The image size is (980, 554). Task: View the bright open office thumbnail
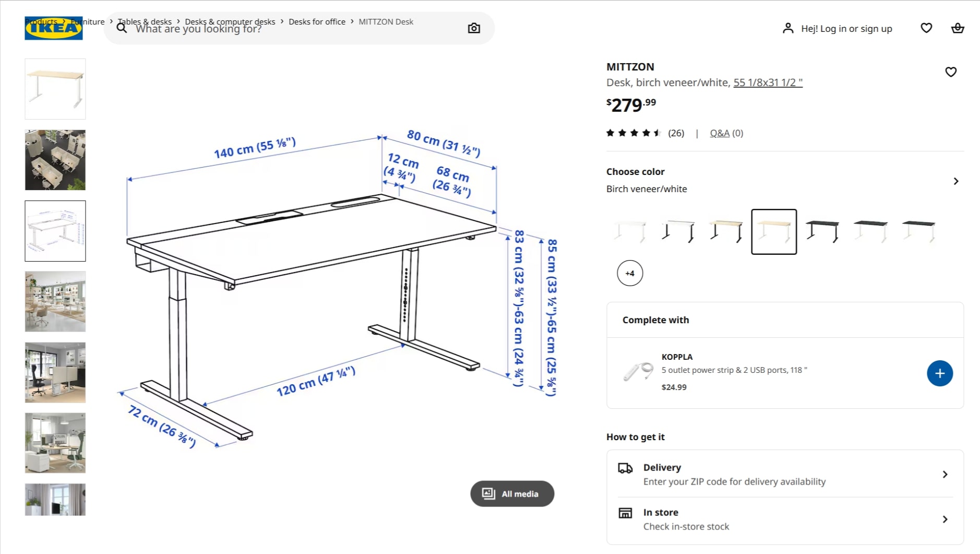[55, 302]
